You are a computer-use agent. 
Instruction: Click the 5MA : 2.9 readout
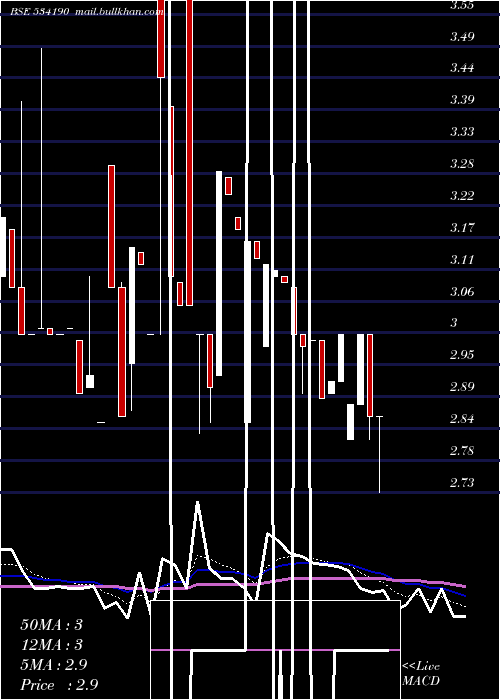(54, 665)
